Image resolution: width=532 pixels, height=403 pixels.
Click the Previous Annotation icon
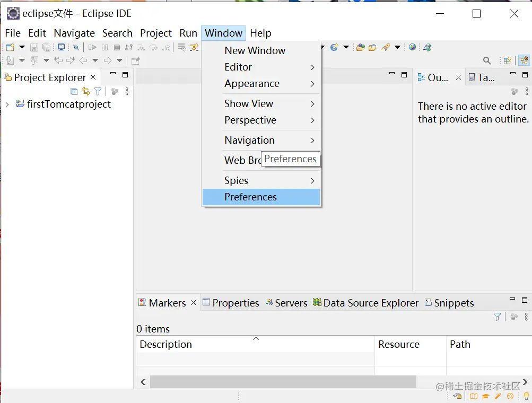click(x=34, y=61)
